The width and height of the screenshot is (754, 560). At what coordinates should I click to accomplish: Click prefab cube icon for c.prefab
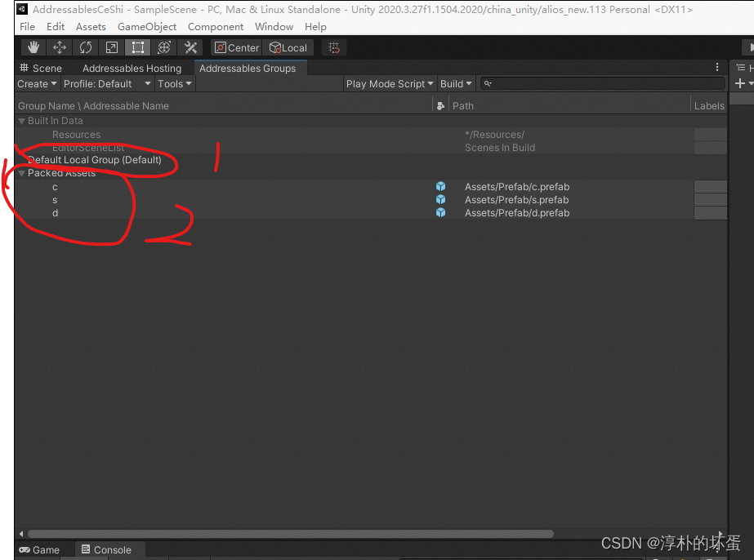pos(440,186)
